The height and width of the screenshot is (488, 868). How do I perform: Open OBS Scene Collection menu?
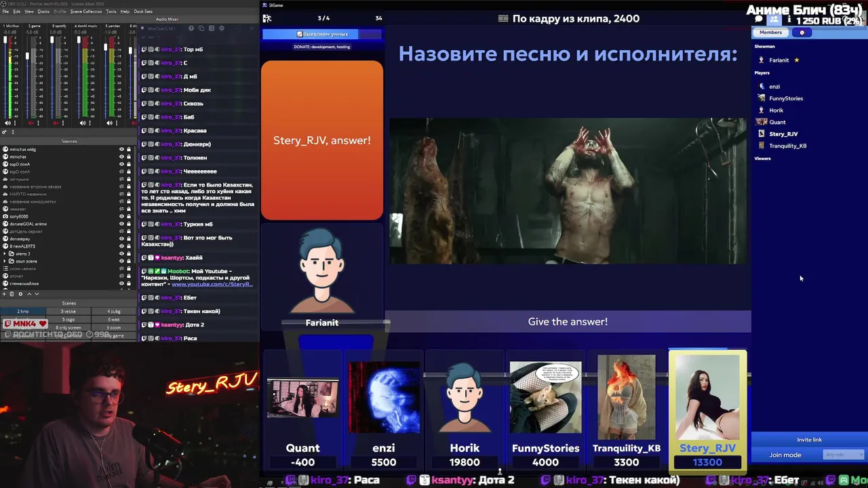tap(86, 12)
